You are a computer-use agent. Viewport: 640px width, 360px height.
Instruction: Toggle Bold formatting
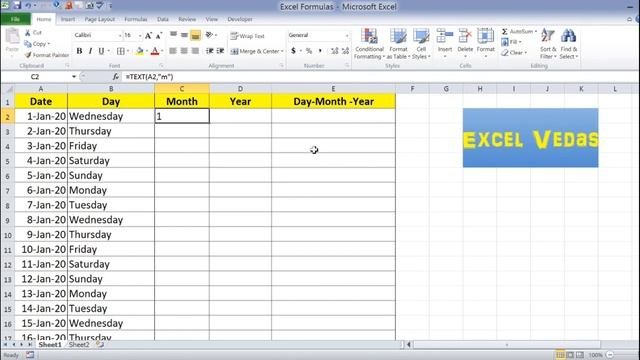coord(79,51)
